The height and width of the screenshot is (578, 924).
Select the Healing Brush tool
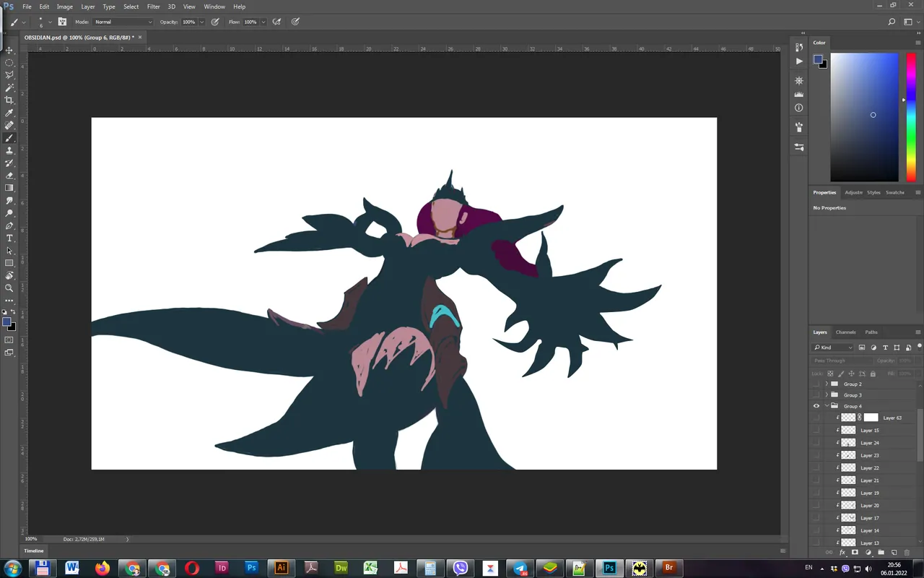coord(9,126)
